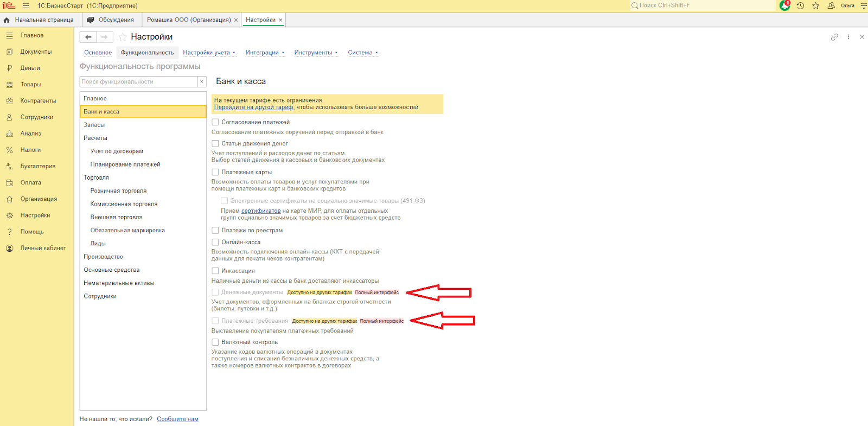Click the Сообщите нам link
Image resolution: width=868 pixels, height=426 pixels.
(177, 419)
